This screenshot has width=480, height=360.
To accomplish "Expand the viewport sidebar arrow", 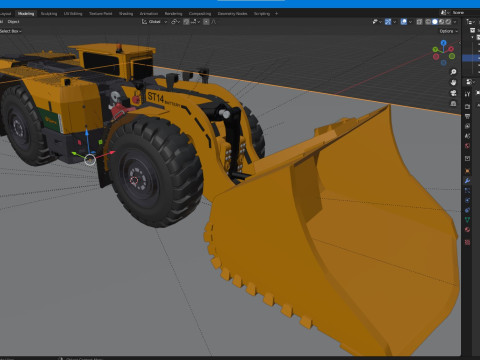I will [460, 43].
